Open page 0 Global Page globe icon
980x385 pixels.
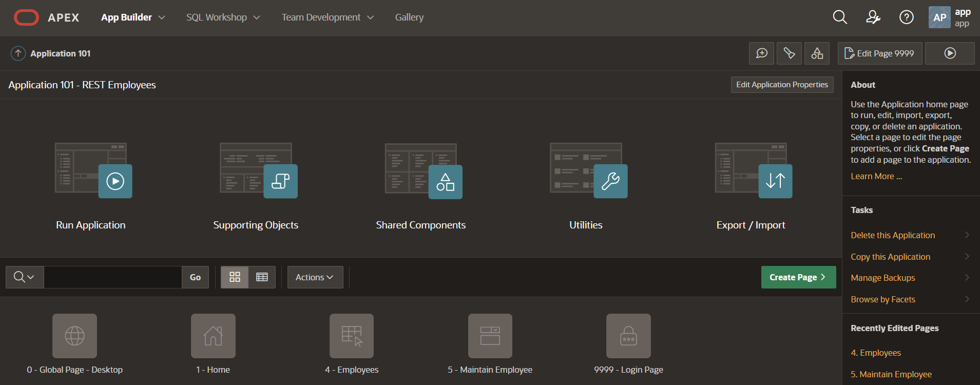(74, 336)
